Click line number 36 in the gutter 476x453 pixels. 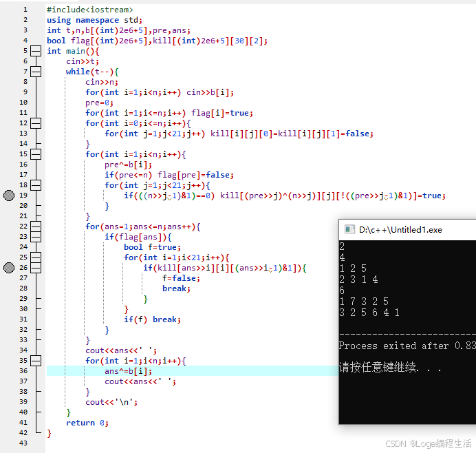tap(23, 371)
